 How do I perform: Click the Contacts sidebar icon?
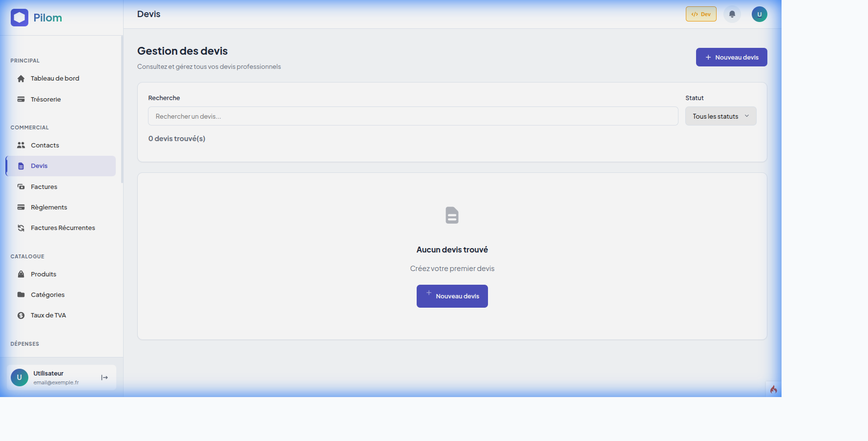(x=21, y=145)
